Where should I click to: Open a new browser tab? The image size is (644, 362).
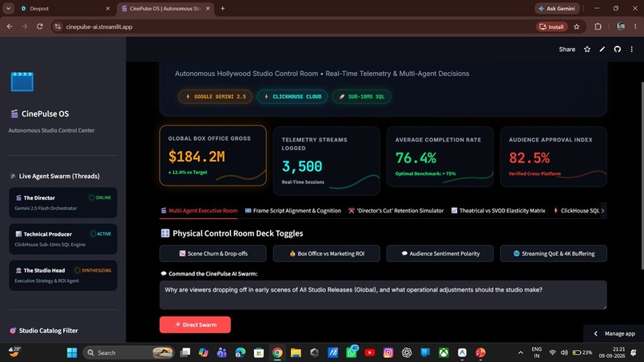[223, 8]
